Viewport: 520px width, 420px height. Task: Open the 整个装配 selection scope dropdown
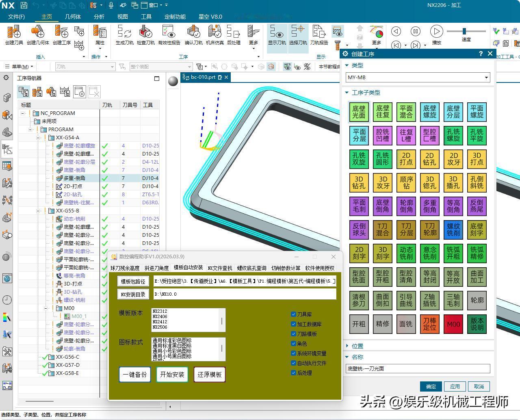160,67
